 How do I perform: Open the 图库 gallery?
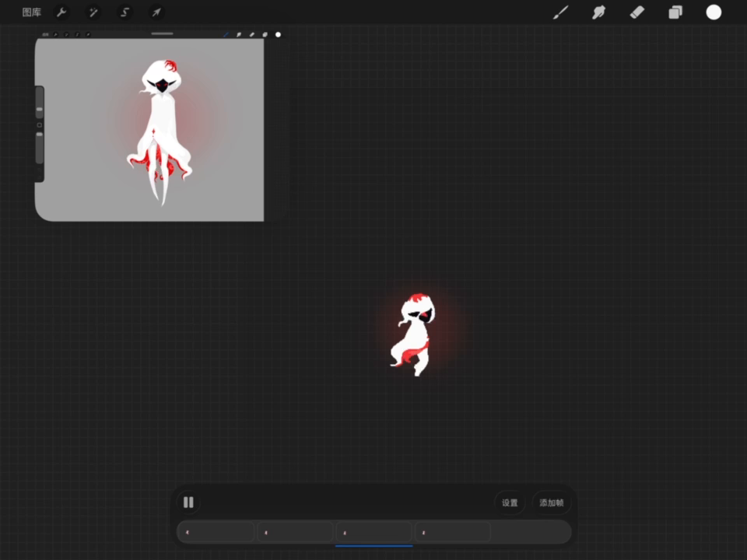[x=32, y=12]
